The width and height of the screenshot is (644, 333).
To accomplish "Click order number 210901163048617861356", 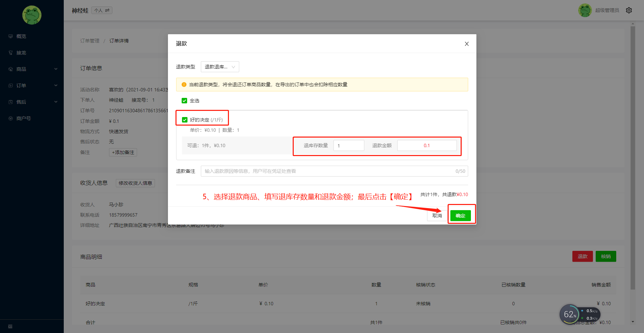I will 138,111.
